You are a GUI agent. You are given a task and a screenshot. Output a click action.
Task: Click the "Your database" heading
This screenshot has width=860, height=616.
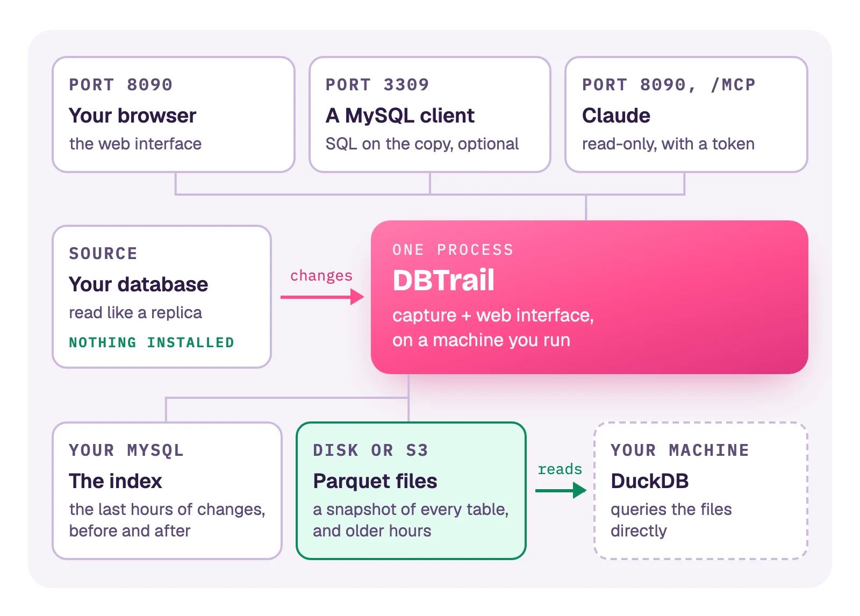pos(138,284)
